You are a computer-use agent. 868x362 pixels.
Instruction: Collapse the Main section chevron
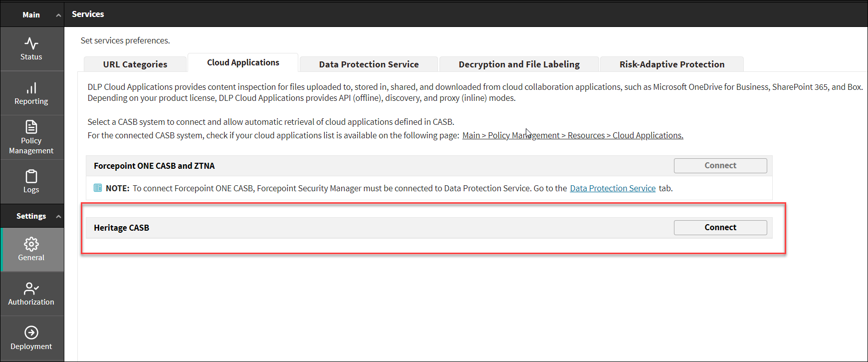tap(58, 15)
